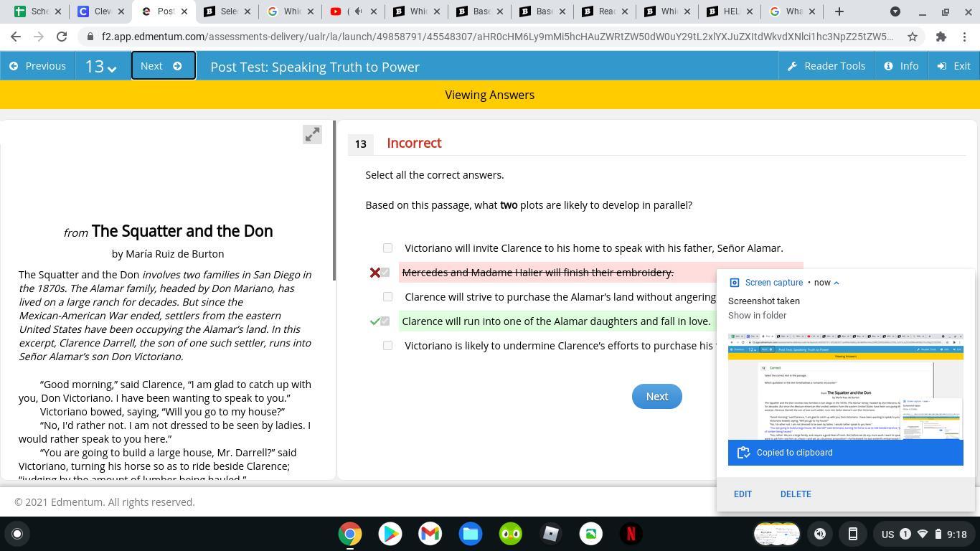Close the YouTube tab
980x551 pixels.
[x=374, y=11]
